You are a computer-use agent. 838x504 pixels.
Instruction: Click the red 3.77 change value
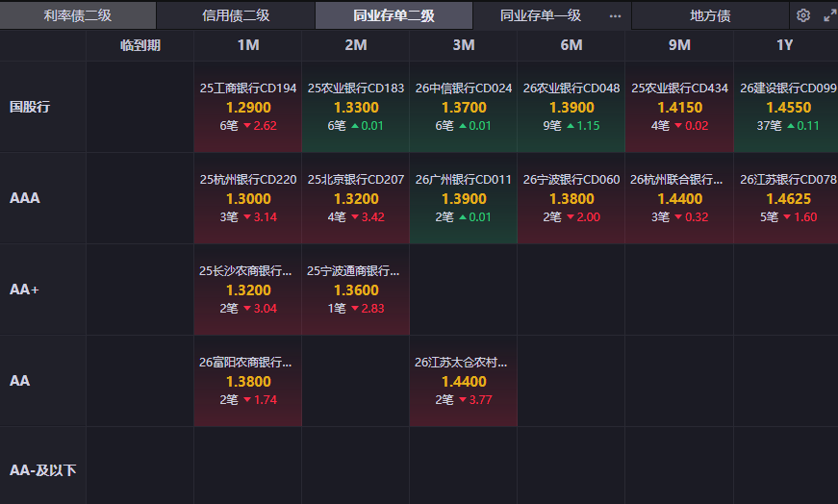[x=480, y=400]
